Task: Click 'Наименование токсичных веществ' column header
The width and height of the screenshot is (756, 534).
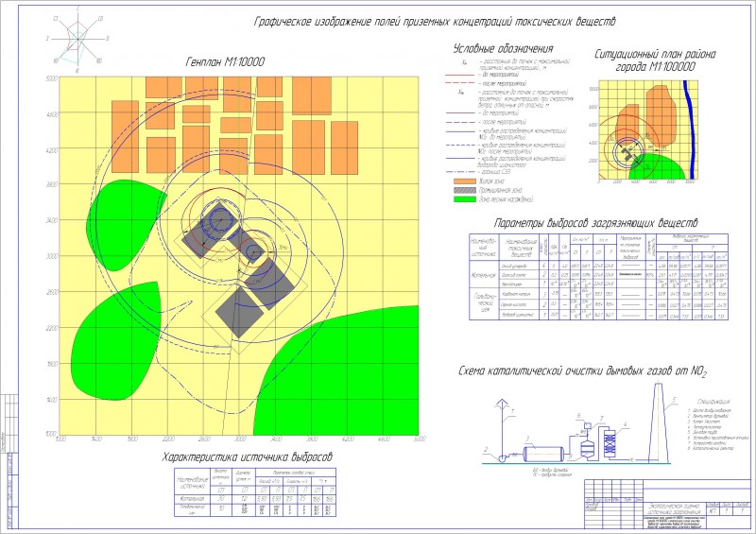Action: pos(519,248)
